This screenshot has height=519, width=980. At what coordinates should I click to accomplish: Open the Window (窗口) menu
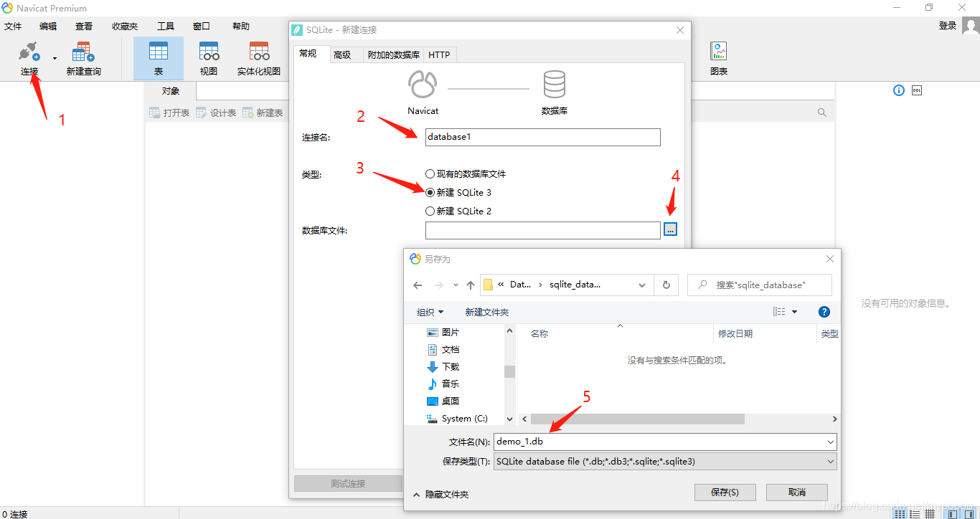[x=202, y=27]
